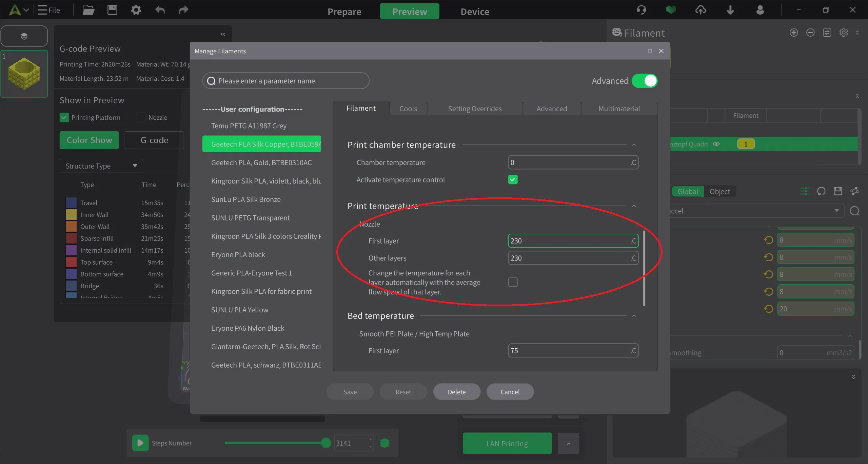Click the headset support icon

pos(641,10)
